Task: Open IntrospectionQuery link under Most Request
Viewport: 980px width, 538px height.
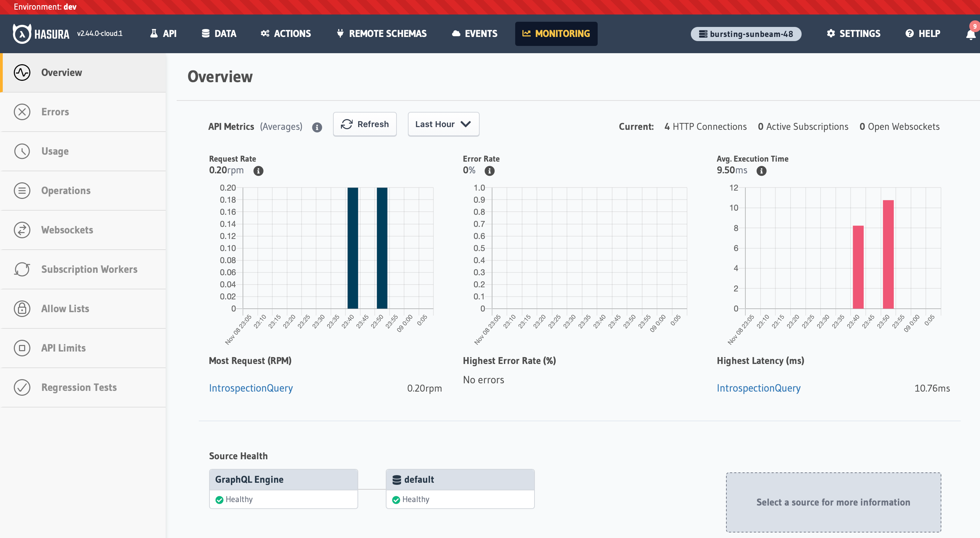Action: tap(251, 388)
